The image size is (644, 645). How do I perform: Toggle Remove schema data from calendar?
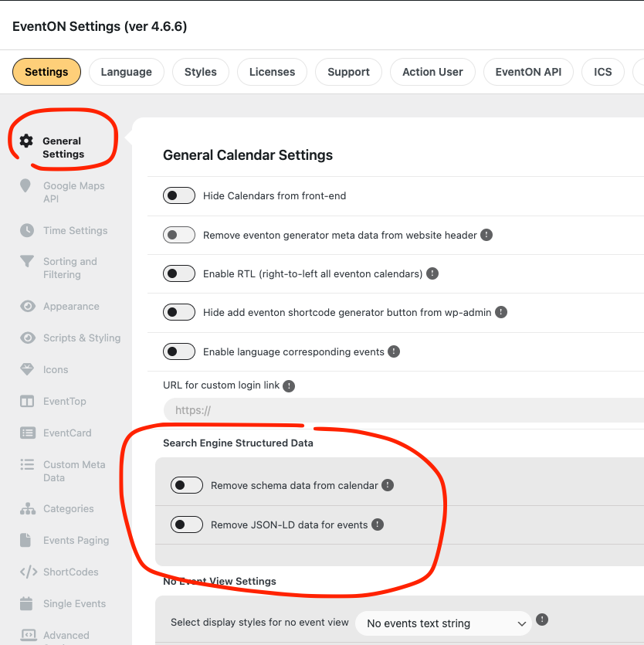[x=187, y=485]
